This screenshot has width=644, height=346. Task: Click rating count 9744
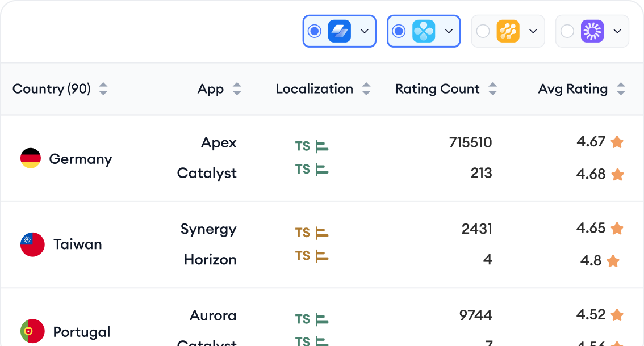(475, 315)
